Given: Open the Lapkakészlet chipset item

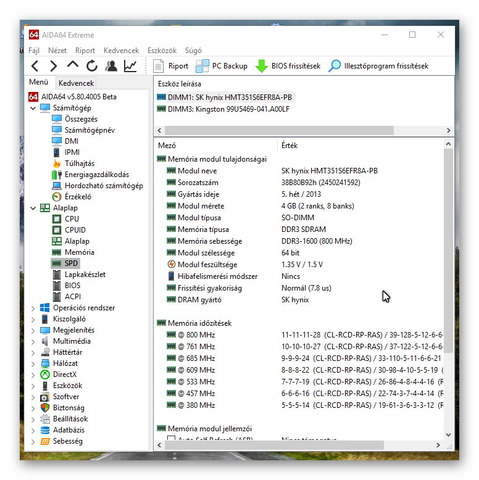Looking at the screenshot, I should coord(79,274).
